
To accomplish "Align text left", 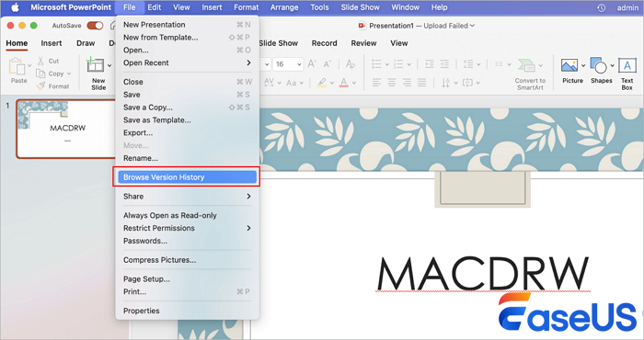I will (x=376, y=83).
